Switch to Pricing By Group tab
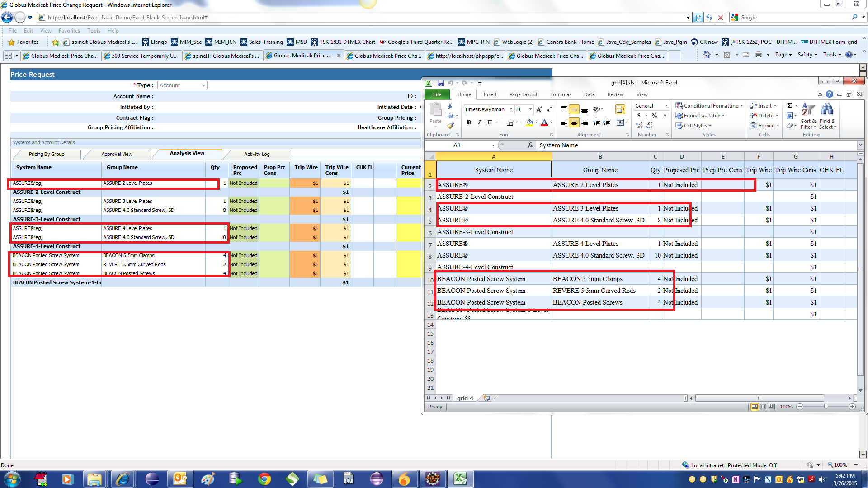868x488 pixels. (x=46, y=154)
